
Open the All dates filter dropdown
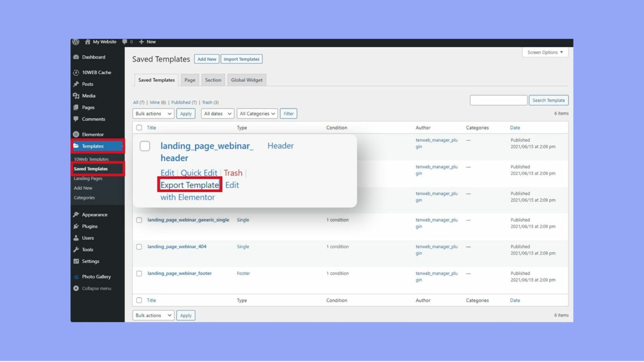pyautogui.click(x=217, y=113)
